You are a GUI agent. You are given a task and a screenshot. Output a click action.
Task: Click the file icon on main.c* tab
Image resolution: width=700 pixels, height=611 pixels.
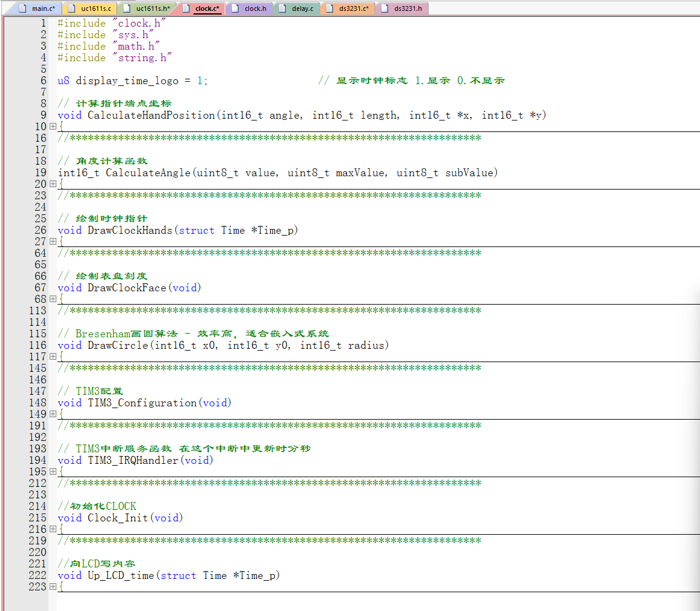coord(22,8)
